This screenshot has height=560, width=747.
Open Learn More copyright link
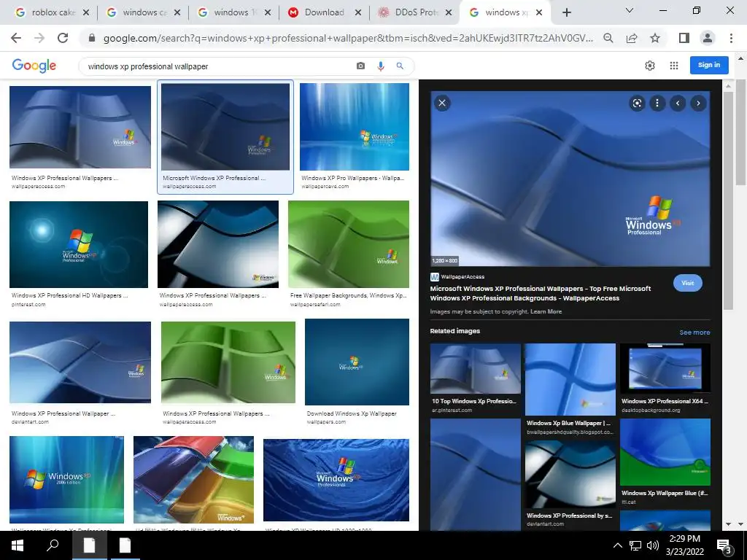coord(546,311)
